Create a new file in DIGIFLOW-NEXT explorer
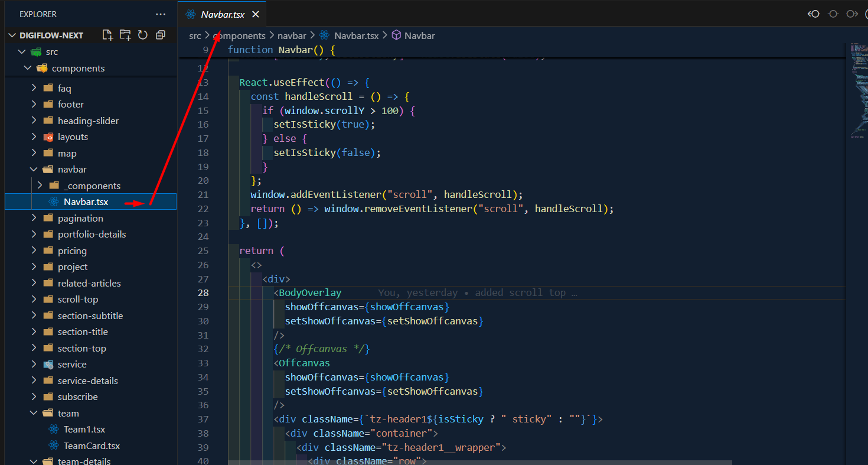Viewport: 868px width, 465px height. click(107, 35)
